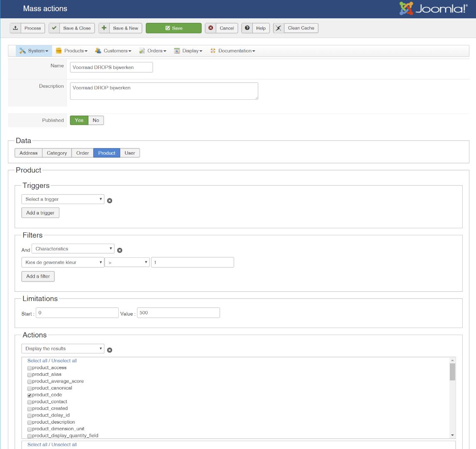This screenshot has height=449, width=476.
Task: Click the Name input field
Action: tap(111, 67)
